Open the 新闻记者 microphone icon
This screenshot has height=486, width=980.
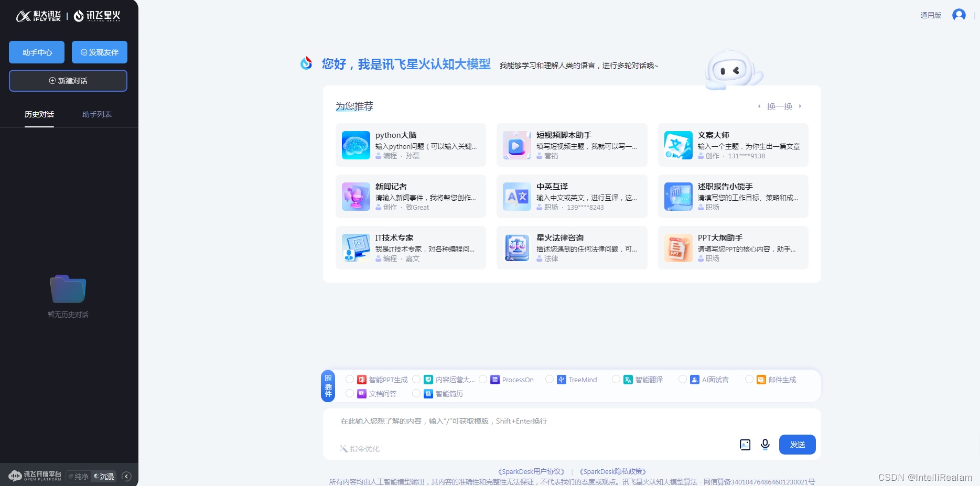pyautogui.click(x=356, y=197)
